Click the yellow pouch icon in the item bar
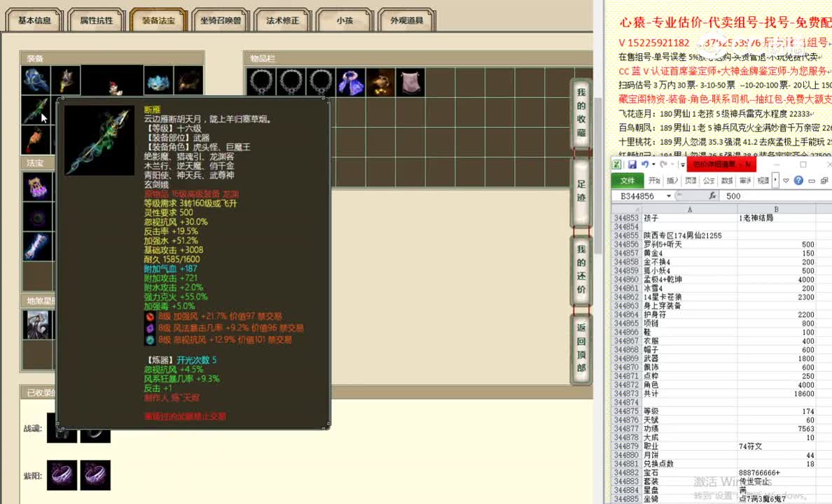 click(x=382, y=82)
